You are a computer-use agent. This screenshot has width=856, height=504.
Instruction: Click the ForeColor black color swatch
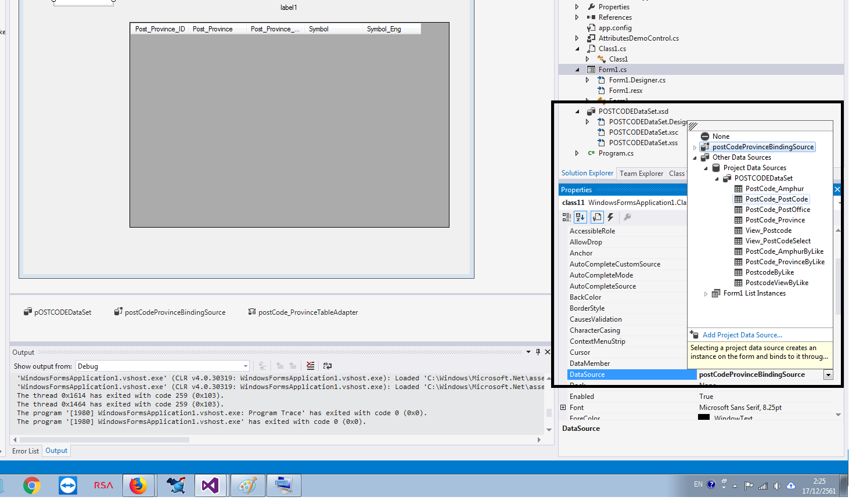click(703, 417)
